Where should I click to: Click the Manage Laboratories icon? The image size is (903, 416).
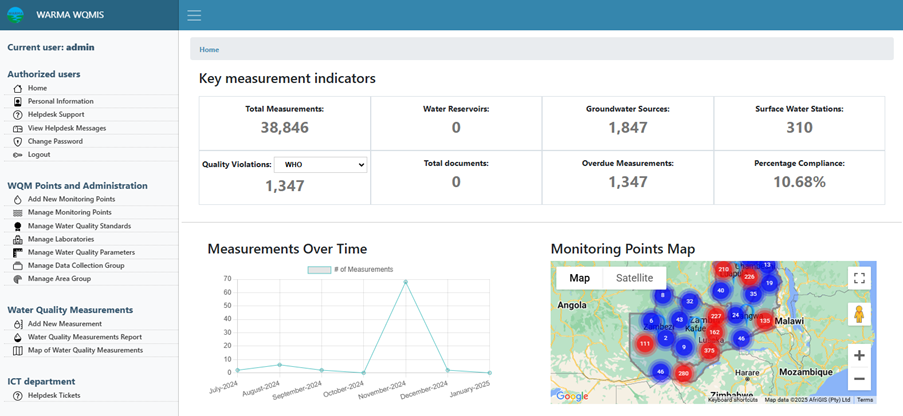click(17, 240)
